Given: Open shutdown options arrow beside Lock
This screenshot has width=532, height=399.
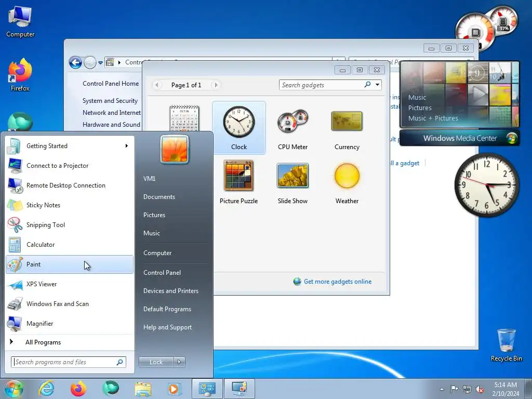Looking at the screenshot, I should (179, 362).
